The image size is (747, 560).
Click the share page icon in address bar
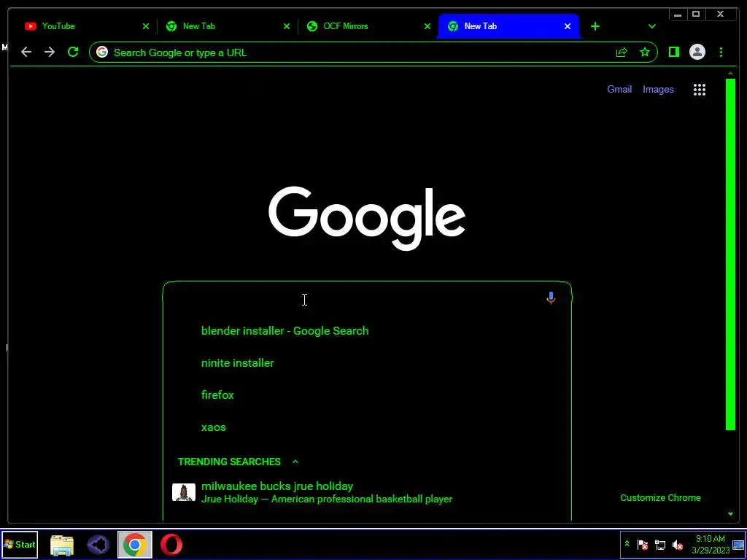point(622,52)
